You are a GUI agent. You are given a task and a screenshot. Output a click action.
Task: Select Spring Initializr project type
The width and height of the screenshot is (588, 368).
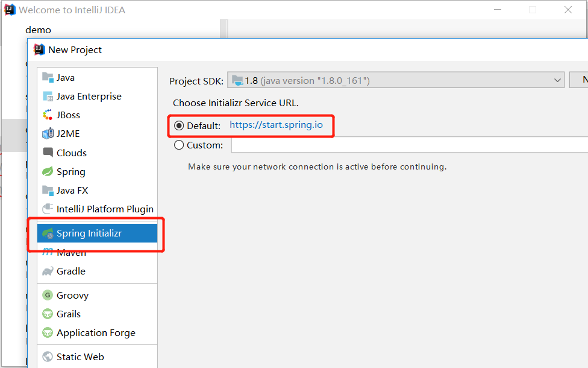pos(97,233)
